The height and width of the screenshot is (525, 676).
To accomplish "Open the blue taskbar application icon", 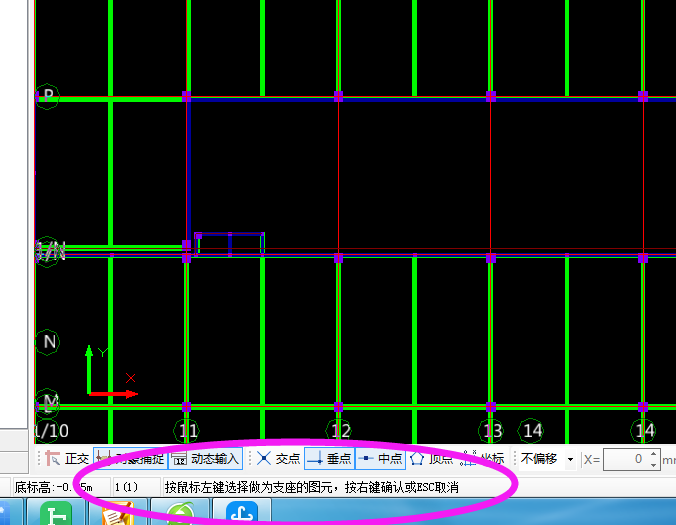I will tap(242, 513).
